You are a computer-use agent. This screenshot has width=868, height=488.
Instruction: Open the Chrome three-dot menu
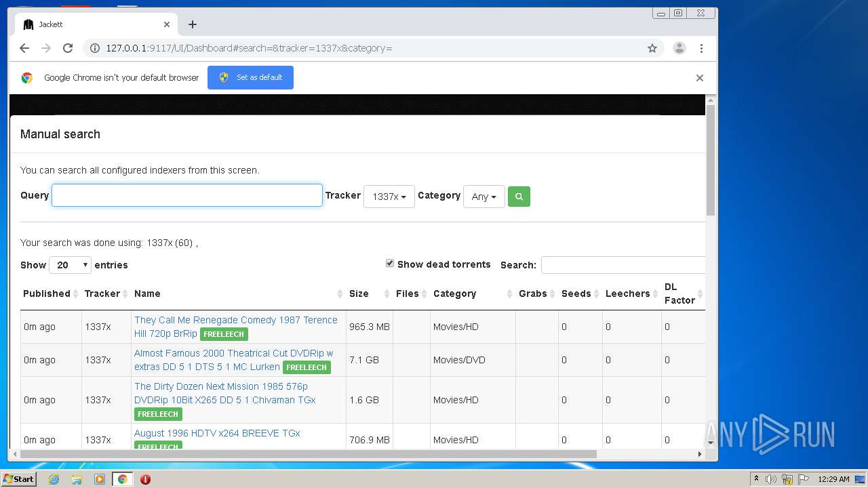pos(701,48)
